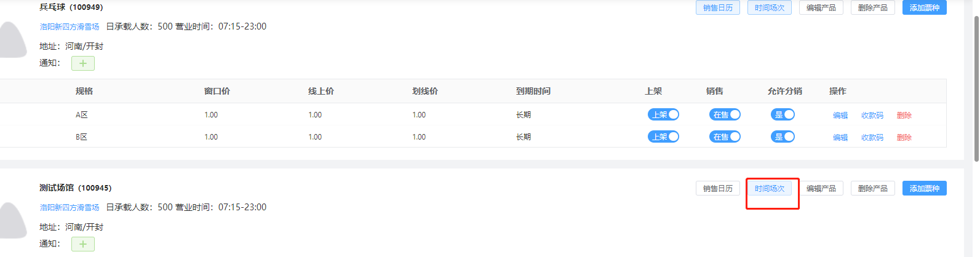
Task: Toggle 在售 switch for A区 row
Action: coord(725,115)
